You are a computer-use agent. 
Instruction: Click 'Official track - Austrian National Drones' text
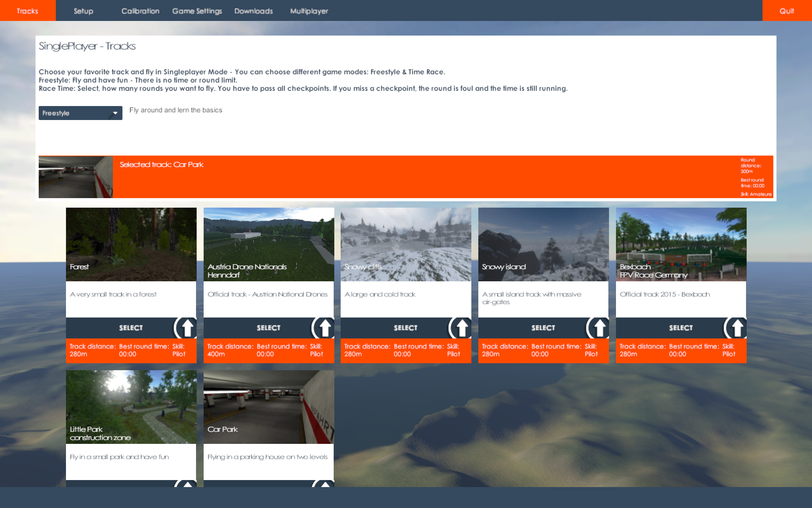(267, 294)
